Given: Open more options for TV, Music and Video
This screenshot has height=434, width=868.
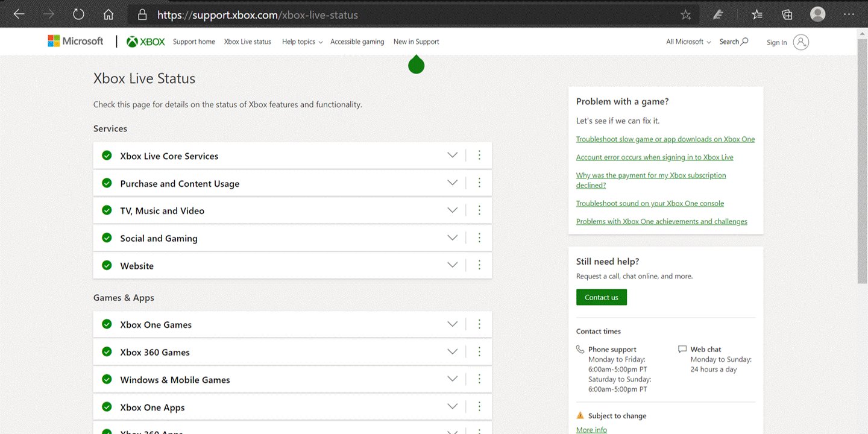Looking at the screenshot, I should pyautogui.click(x=479, y=210).
